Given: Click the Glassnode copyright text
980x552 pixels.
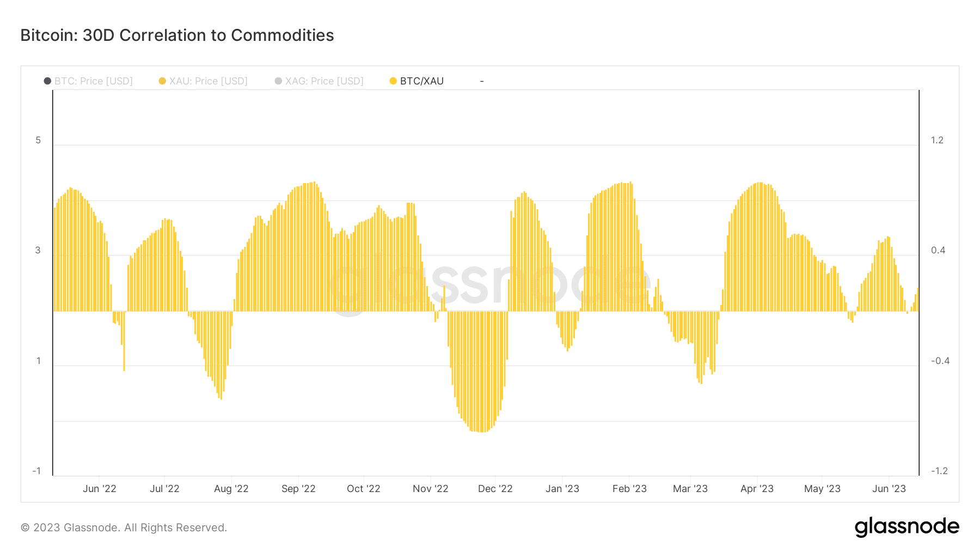Looking at the screenshot, I should pyautogui.click(x=124, y=527).
